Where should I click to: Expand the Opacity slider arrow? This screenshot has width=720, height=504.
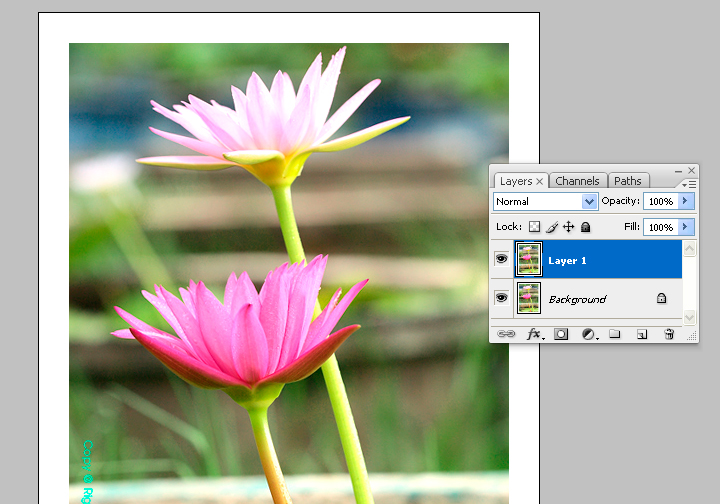685,201
